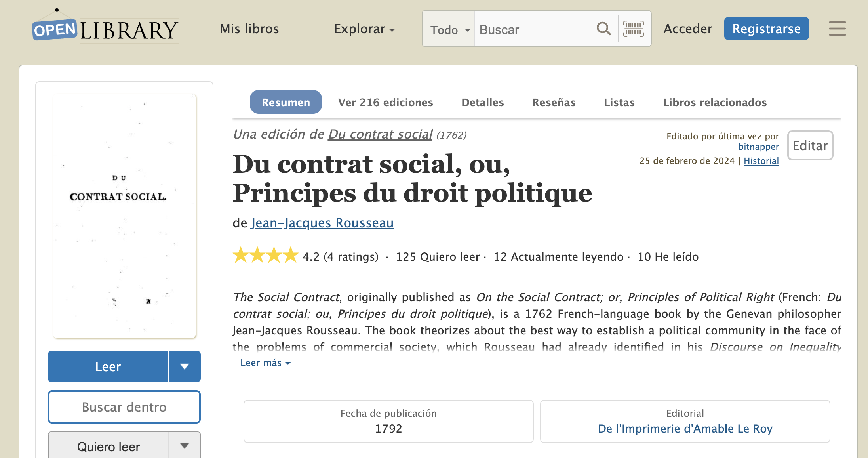Switch to the Listas tab

click(x=619, y=102)
